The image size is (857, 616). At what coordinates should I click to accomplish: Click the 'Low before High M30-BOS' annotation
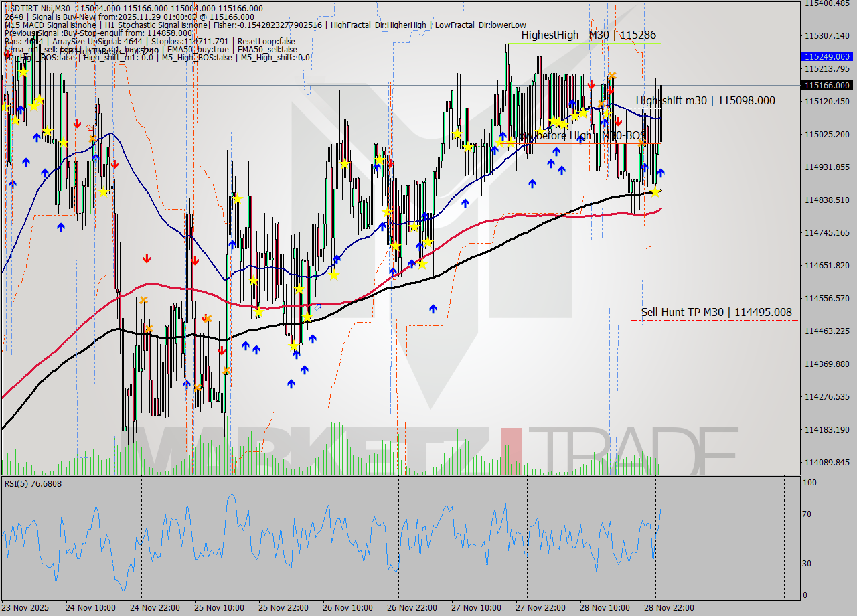pyautogui.click(x=579, y=135)
